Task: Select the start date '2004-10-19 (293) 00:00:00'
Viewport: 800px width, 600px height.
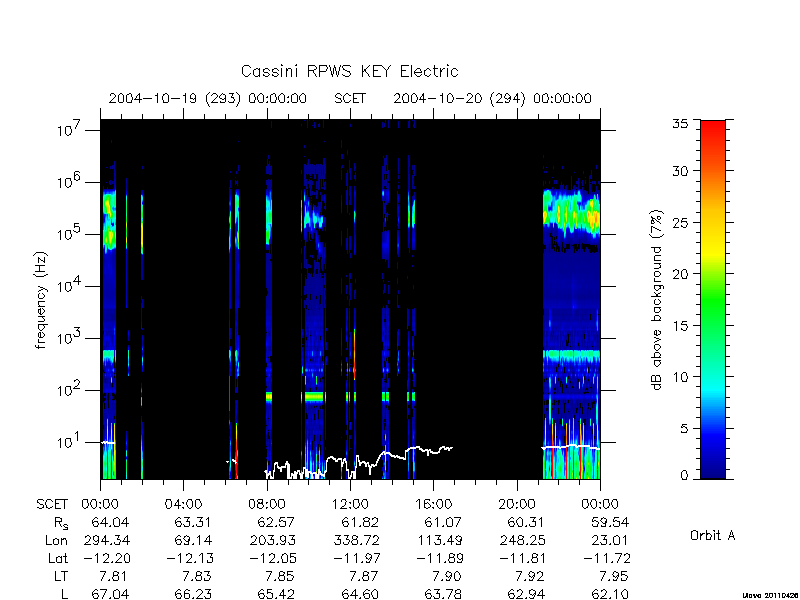Action: [208, 98]
